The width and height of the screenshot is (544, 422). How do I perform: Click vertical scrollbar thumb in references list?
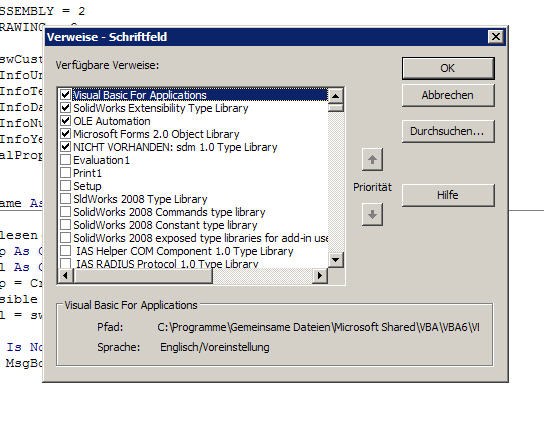(x=335, y=107)
